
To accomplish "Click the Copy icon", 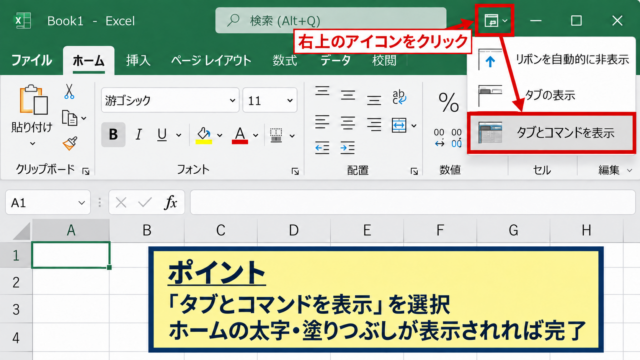I will point(69,118).
